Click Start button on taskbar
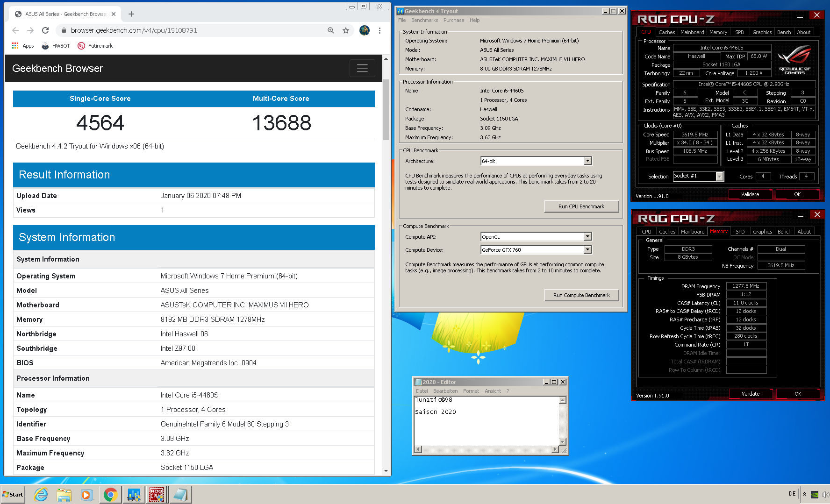 (x=13, y=494)
